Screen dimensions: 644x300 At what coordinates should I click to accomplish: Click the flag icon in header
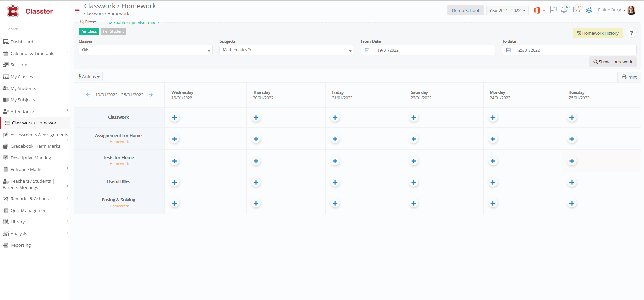pyautogui.click(x=553, y=10)
